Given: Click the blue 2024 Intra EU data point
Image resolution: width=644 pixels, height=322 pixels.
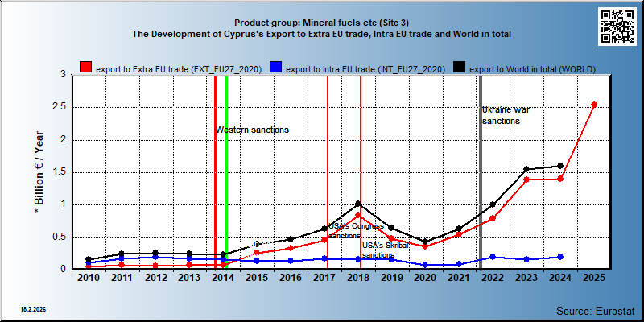Looking at the screenshot, I should pos(560,257).
